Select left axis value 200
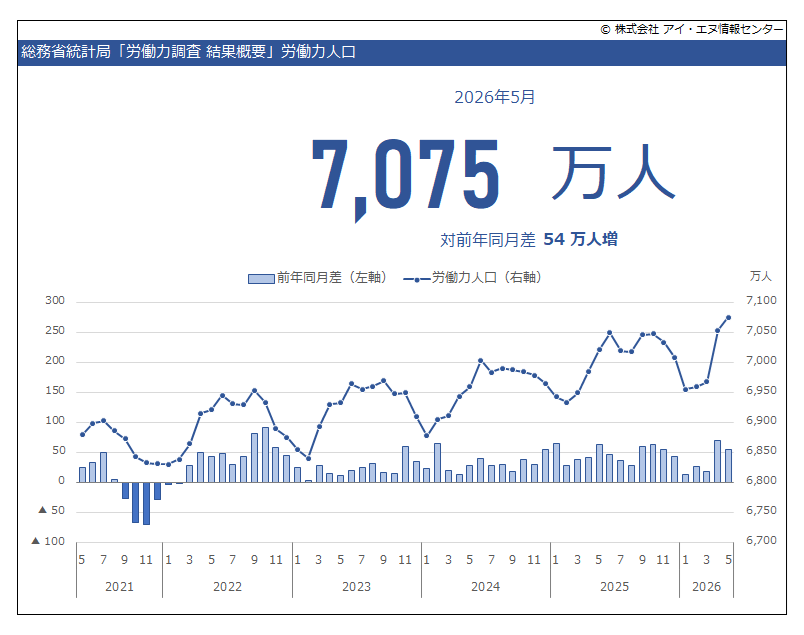The height and width of the screenshot is (635, 804). pyautogui.click(x=55, y=361)
